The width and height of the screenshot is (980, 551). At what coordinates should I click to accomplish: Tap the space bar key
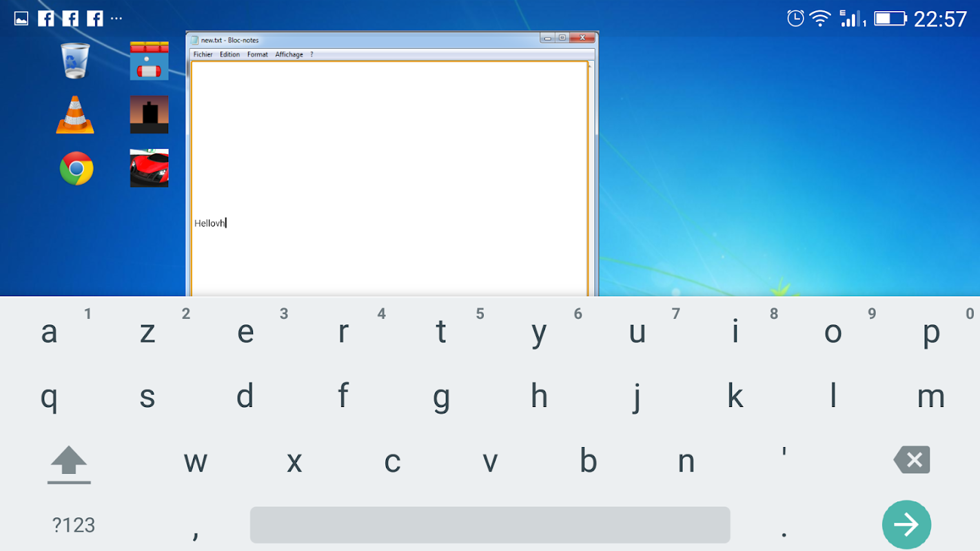click(490, 525)
